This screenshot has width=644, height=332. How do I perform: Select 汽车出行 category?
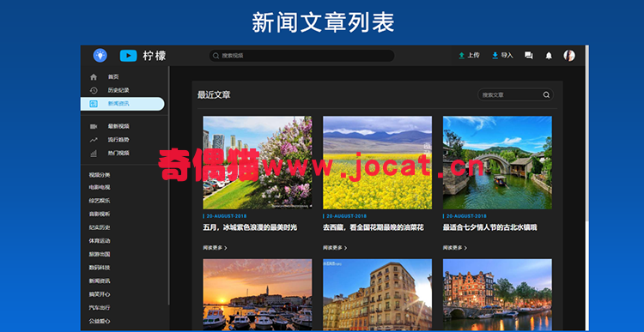click(100, 308)
